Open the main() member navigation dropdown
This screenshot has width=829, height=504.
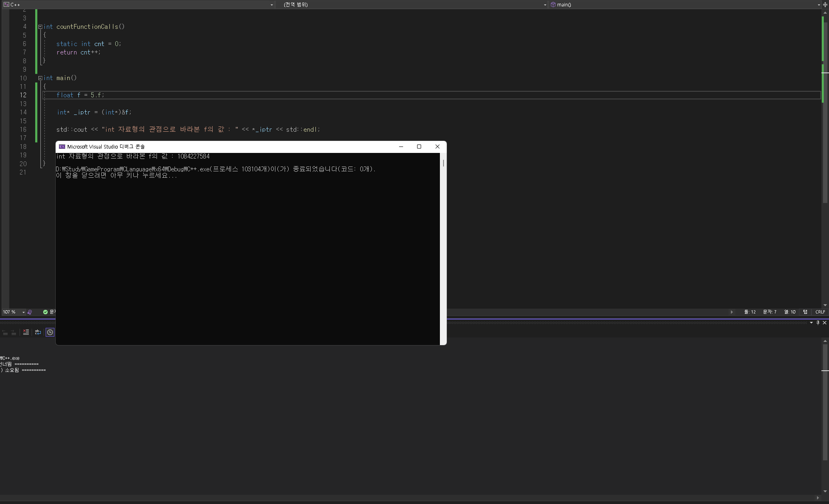tap(818, 5)
